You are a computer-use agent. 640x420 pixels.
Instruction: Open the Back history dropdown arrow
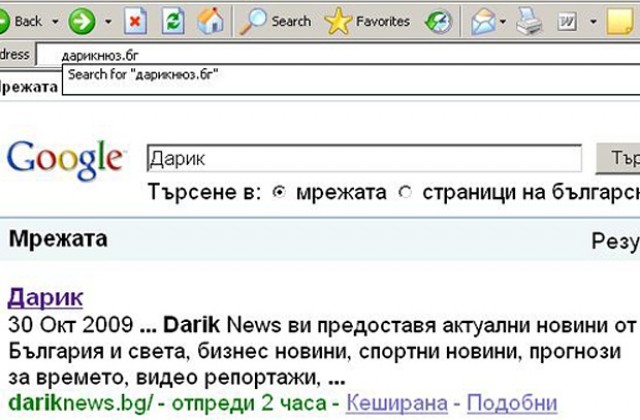55,21
